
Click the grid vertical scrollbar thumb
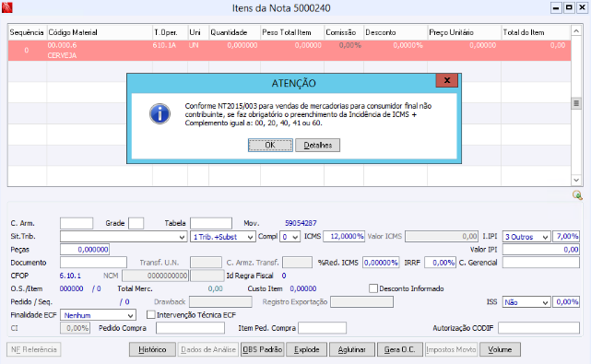tap(576, 103)
